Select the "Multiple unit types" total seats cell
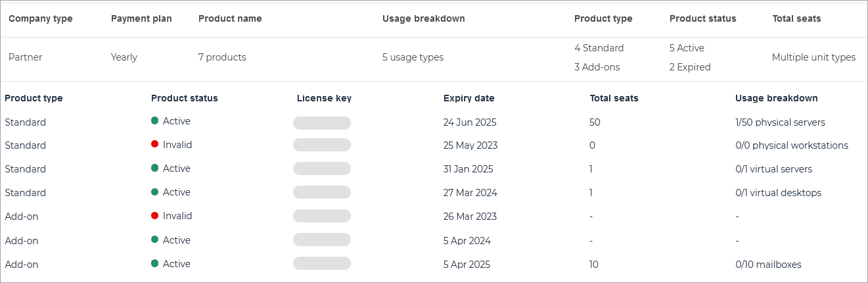Screen dimensions: 868x283 pos(813,57)
